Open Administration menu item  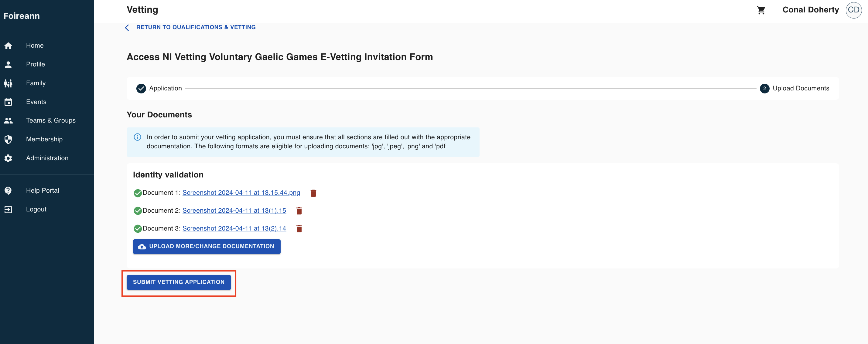pyautogui.click(x=47, y=158)
